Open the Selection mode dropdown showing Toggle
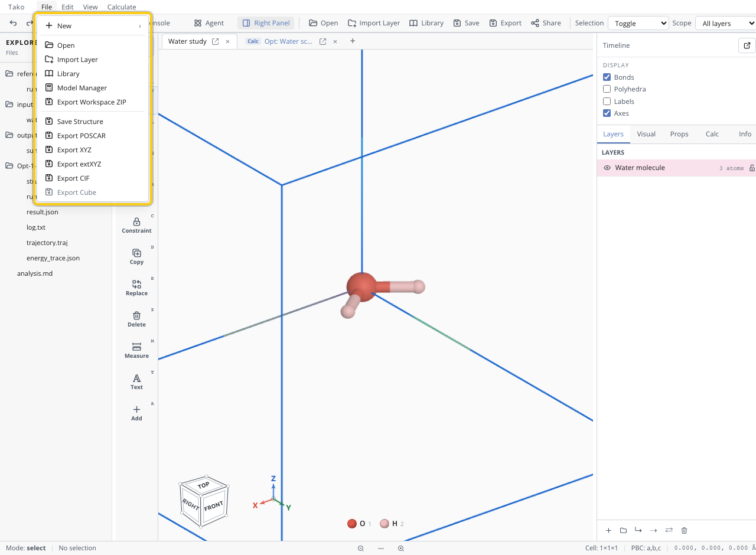 tap(638, 23)
